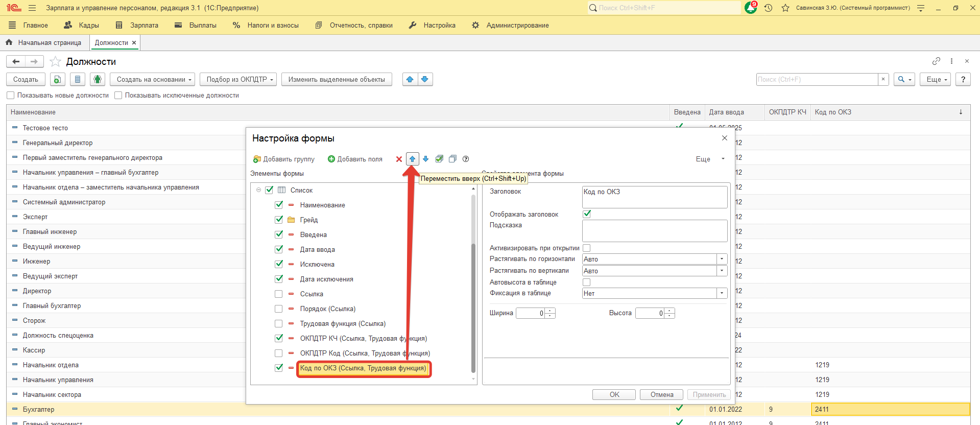Expand Растягивать по горизонтали dropdown
Screen dimensions: 980x425
coord(722,259)
